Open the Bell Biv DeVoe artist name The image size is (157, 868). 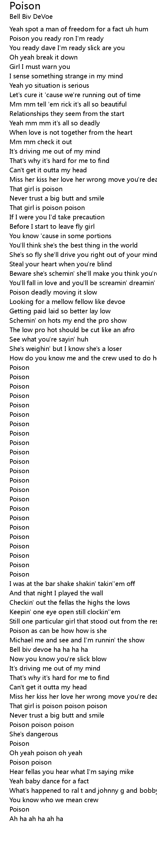(x=31, y=17)
